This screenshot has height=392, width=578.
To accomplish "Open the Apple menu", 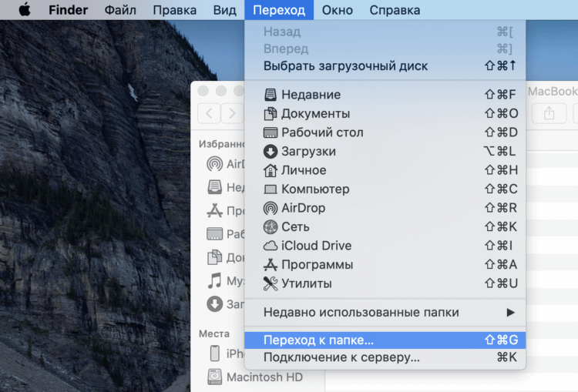I will coord(25,10).
